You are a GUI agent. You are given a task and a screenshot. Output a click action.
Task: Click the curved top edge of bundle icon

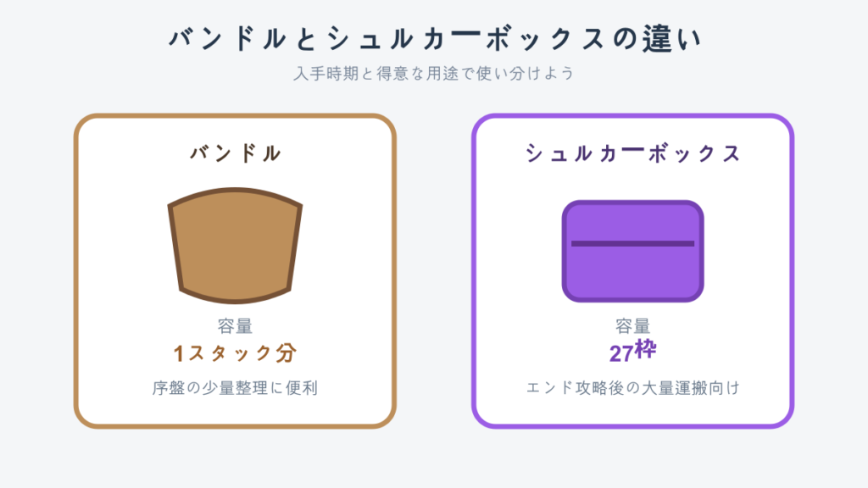coord(235,190)
